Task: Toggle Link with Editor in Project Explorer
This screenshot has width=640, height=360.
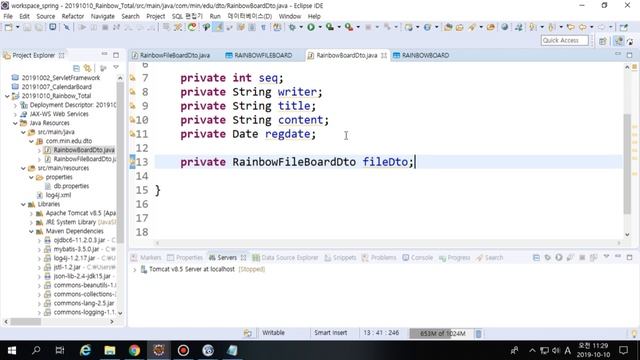Action: click(87, 68)
